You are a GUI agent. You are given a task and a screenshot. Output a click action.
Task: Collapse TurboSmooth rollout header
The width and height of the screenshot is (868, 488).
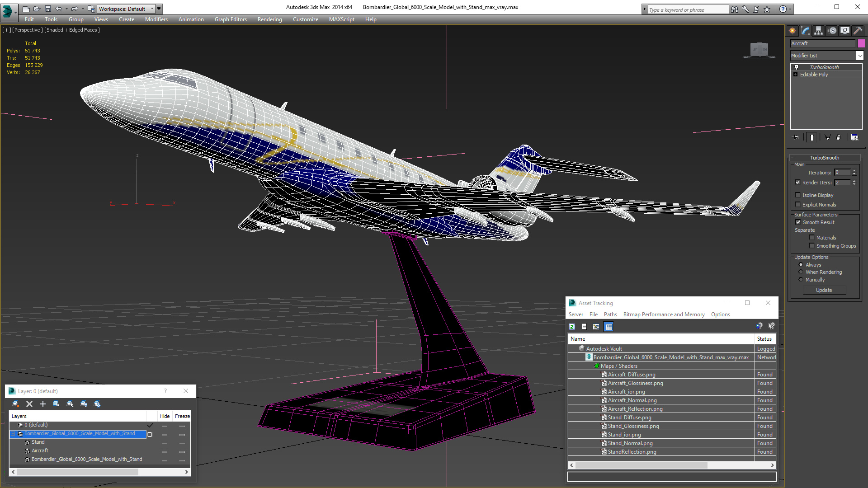point(824,158)
